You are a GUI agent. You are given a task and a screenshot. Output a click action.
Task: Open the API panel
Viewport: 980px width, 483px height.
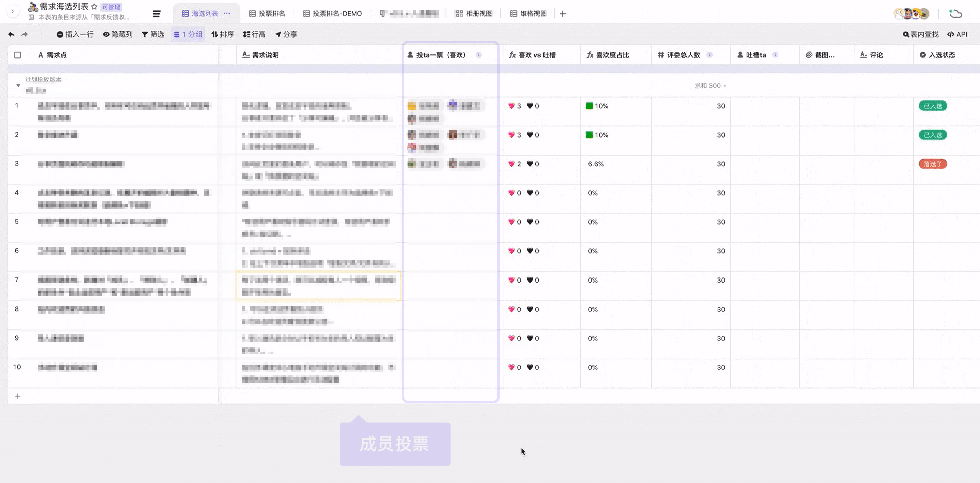(x=957, y=34)
